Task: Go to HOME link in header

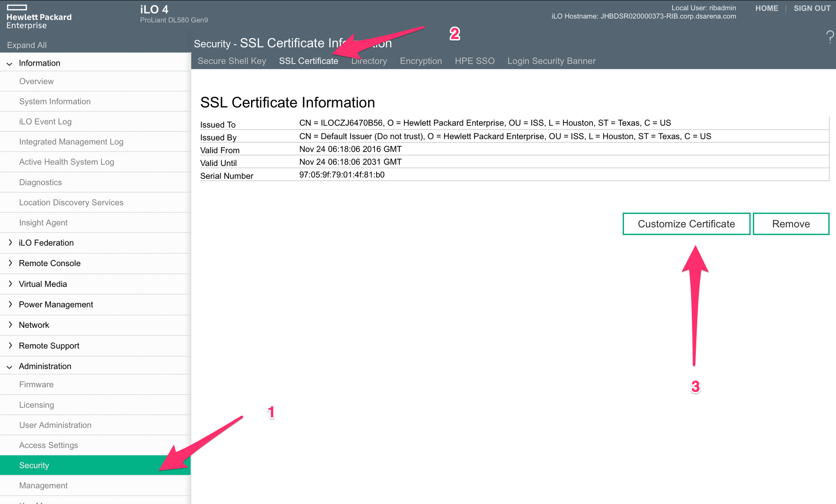Action: coord(766,8)
